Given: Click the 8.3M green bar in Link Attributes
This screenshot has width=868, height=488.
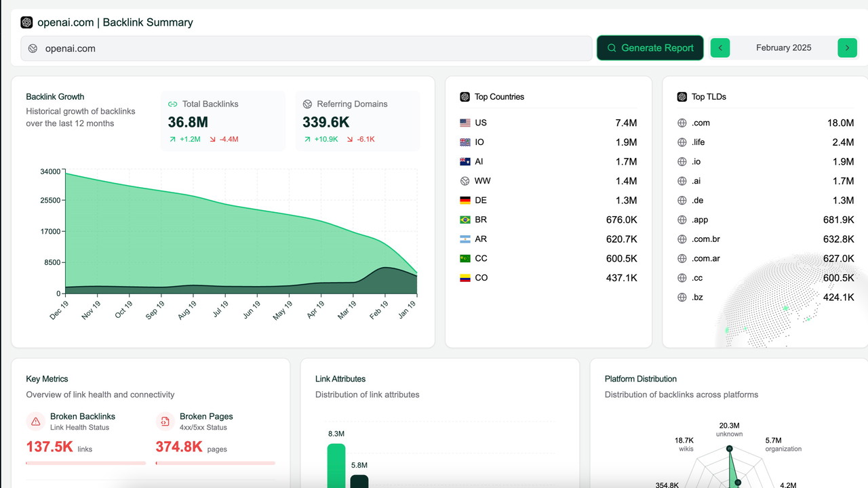Looking at the screenshot, I should (336, 466).
